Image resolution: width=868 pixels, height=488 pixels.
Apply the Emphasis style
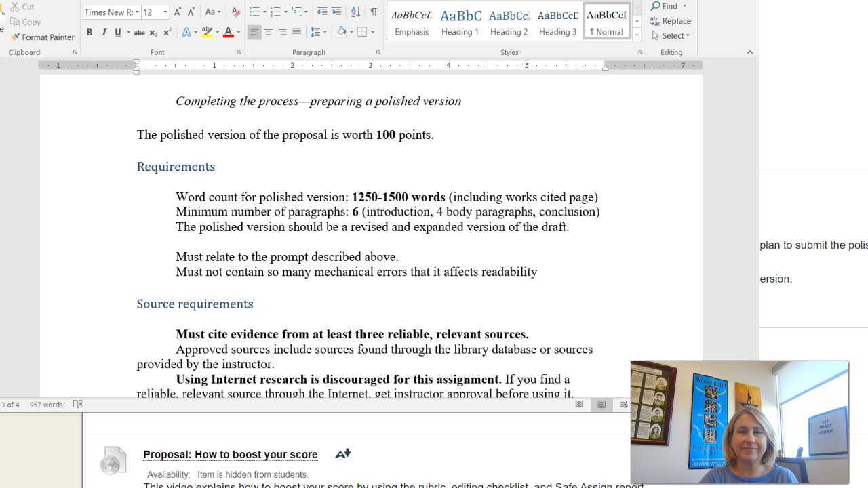(x=411, y=22)
